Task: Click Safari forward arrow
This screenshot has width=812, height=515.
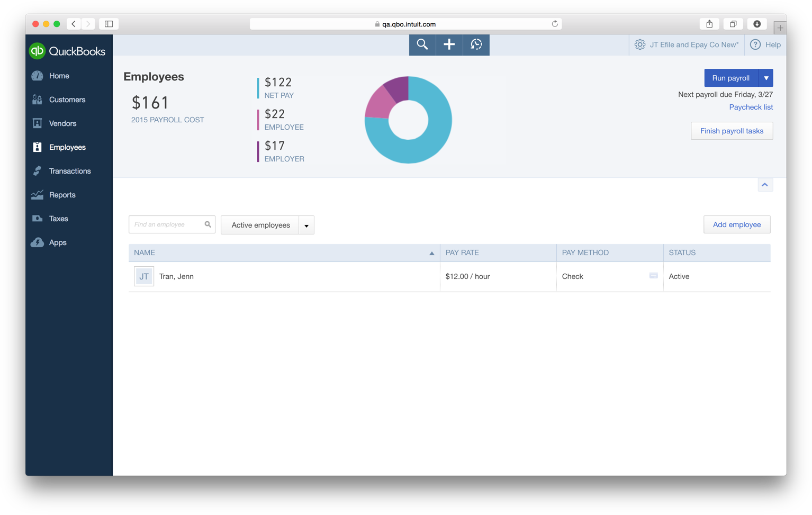Action: pos(88,24)
